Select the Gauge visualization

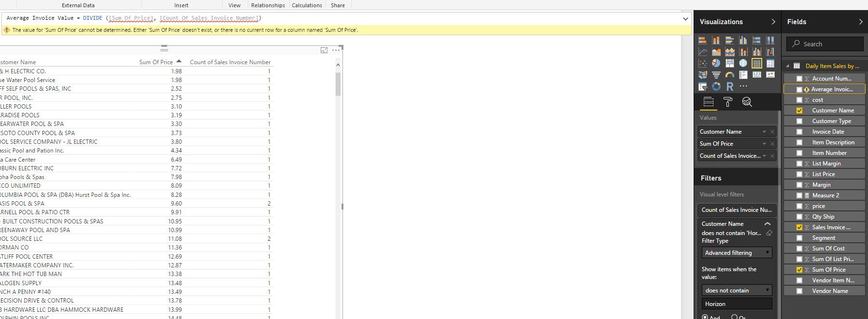pos(729,75)
